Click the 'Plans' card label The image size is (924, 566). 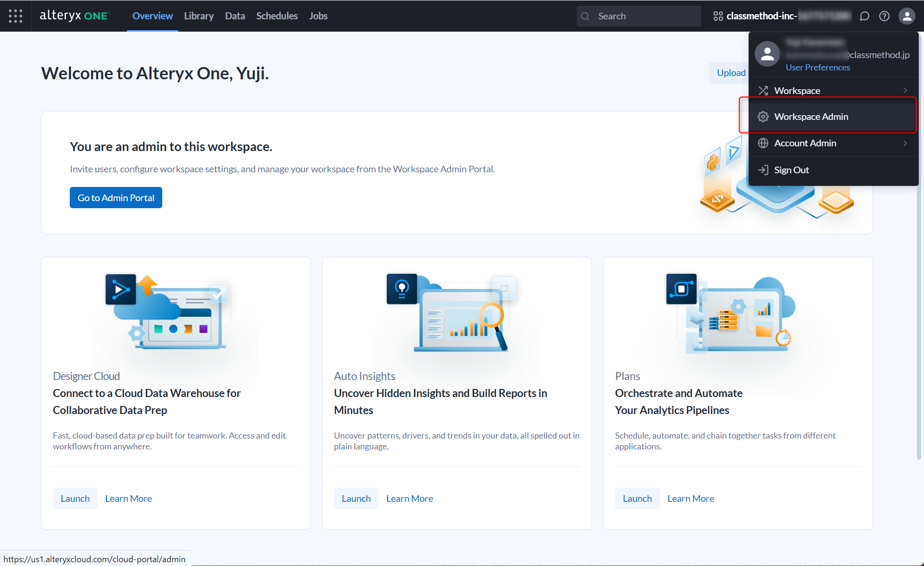[627, 376]
